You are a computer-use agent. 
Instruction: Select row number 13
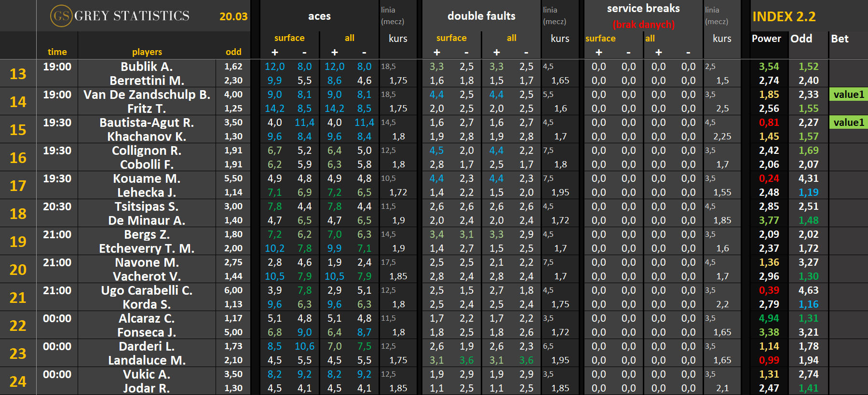(18, 74)
